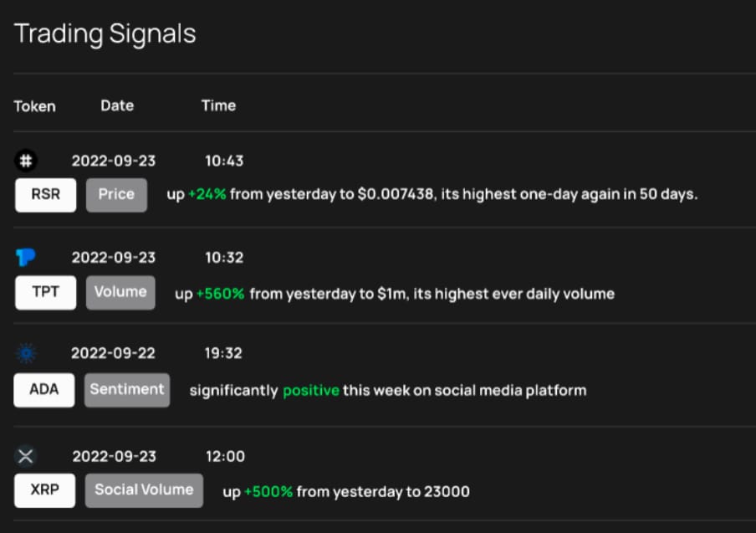Click the Sentiment signal tag
This screenshot has height=533, width=756.
coord(127,390)
